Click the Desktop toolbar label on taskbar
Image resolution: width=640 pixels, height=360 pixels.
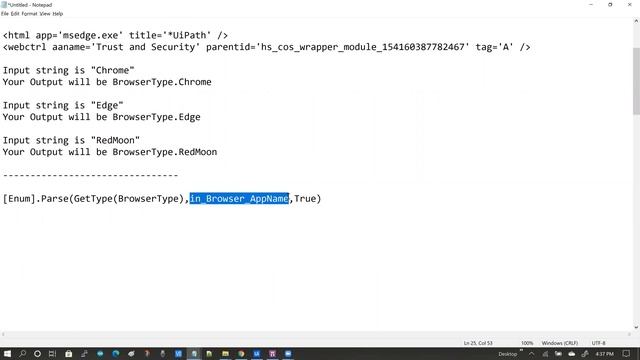(x=507, y=354)
